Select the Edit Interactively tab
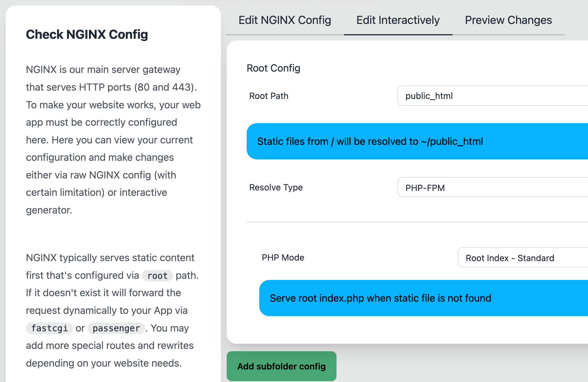Image resolution: width=588 pixels, height=382 pixels. 398,20
